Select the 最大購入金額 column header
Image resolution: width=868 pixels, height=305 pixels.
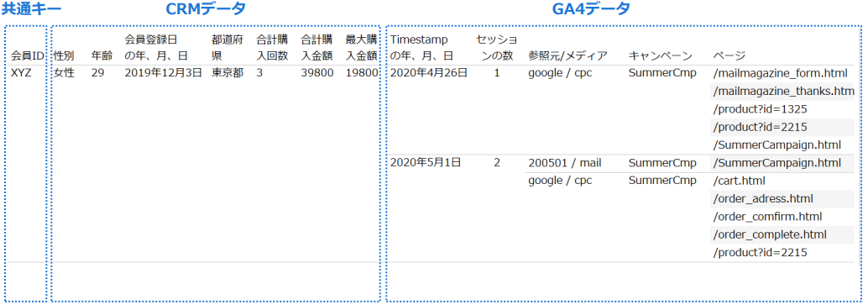(x=362, y=48)
